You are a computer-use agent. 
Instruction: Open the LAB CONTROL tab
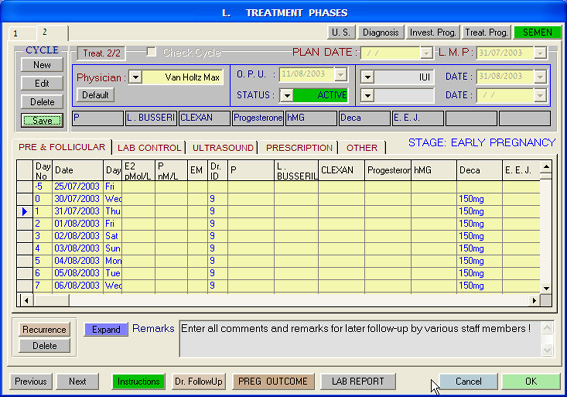tap(149, 148)
